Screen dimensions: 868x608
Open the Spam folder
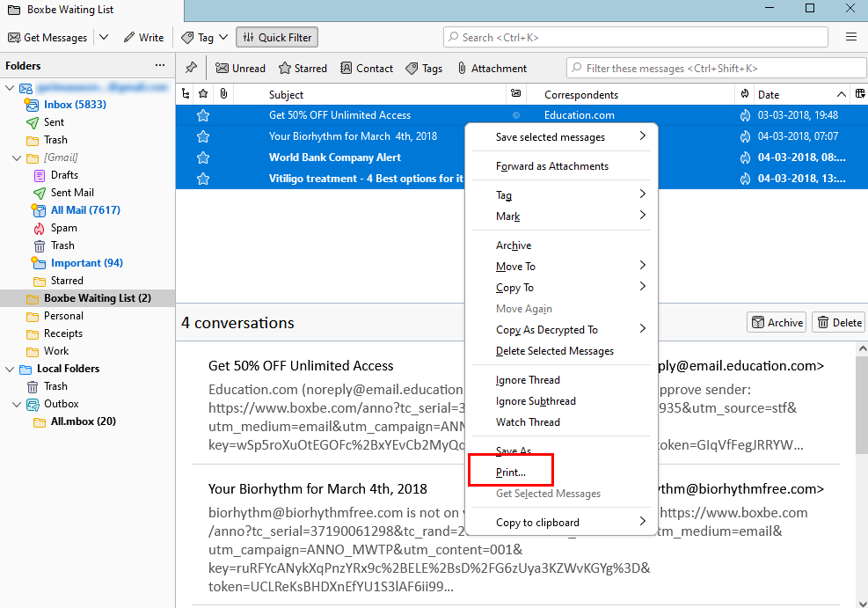[63, 228]
